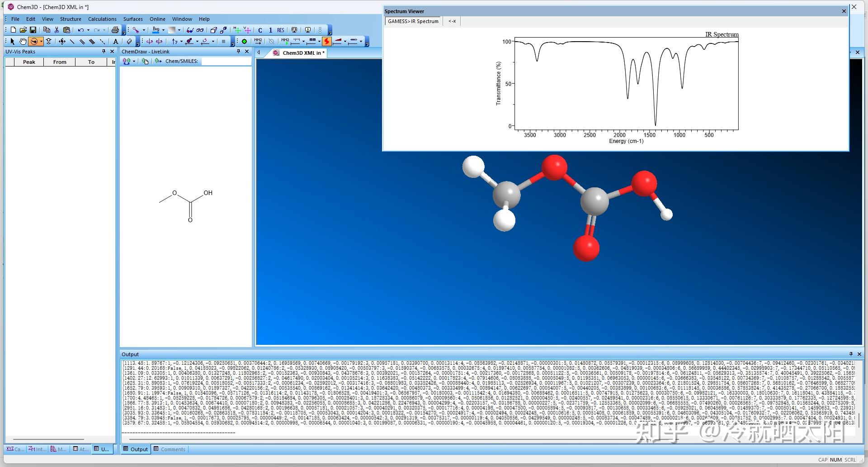Select the single bond drawing tool
The image size is (868, 467).
pyautogui.click(x=72, y=41)
